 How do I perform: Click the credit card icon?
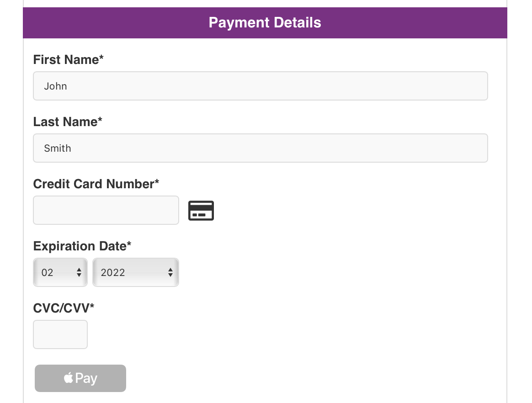pos(201,211)
